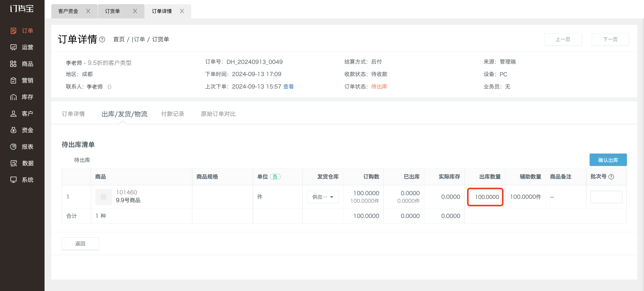Open the 库存 section in the sidebar
644x291 pixels.
pyautogui.click(x=22, y=97)
